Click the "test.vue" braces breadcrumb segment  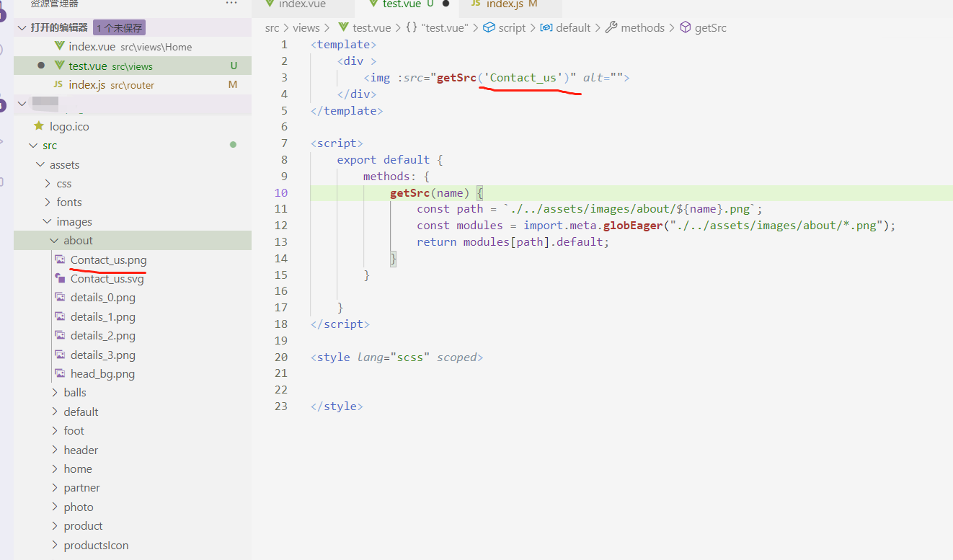pos(437,27)
